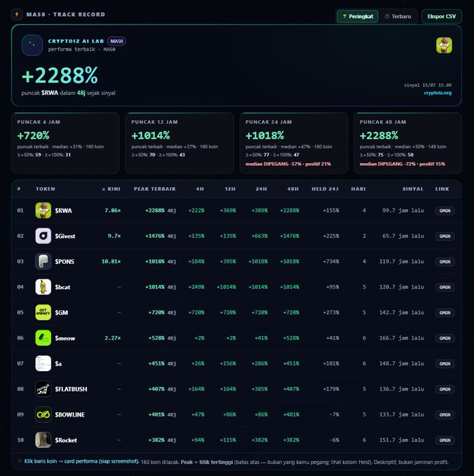Click the $bcat banana cat icon
The width and height of the screenshot is (474, 476).
(x=43, y=287)
